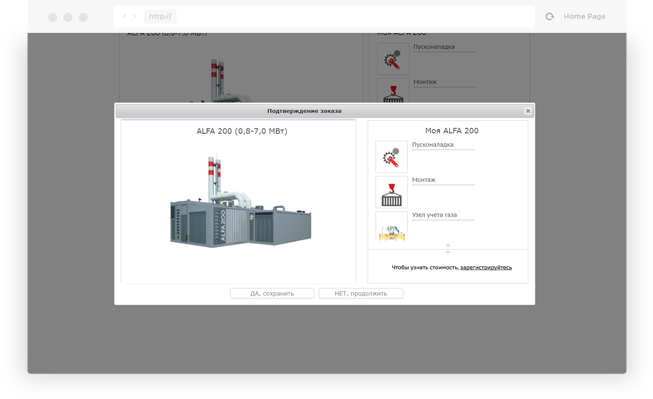The height and width of the screenshot is (399, 653).
Task: Close the Подтверждение заказа dialog
Action: pos(528,111)
